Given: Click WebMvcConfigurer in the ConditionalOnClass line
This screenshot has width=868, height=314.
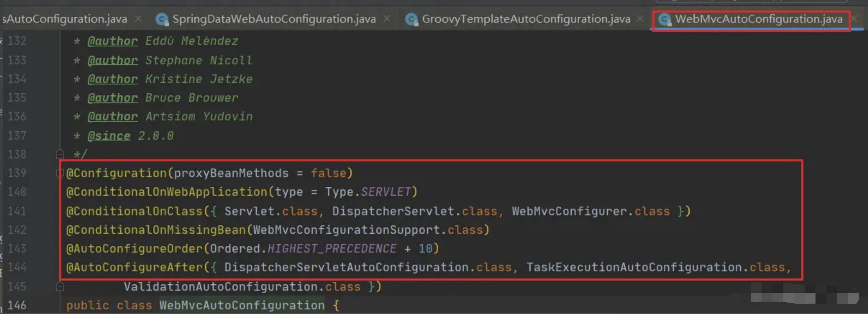Looking at the screenshot, I should [x=569, y=211].
